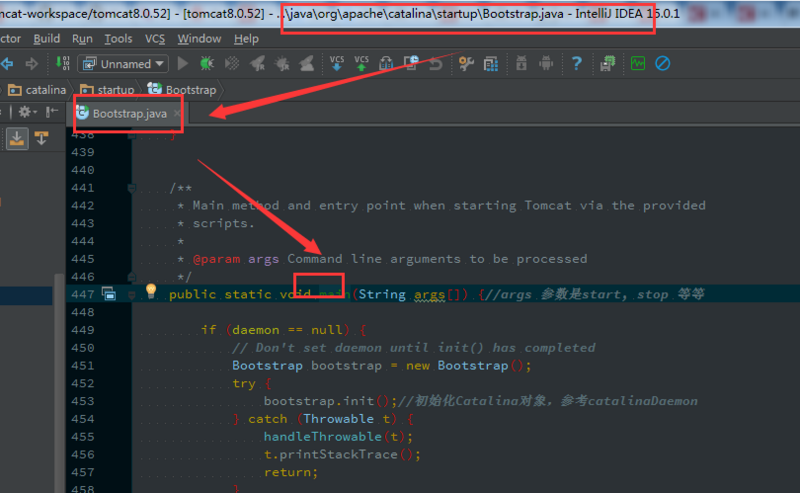800x493 pixels.
Task: Open the Unnamed run configuration dropdown
Action: pos(123,64)
